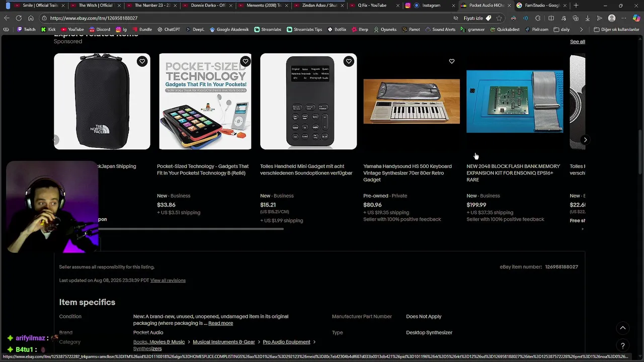Click the address bar URL field
The height and width of the screenshot is (362, 644).
pos(247,18)
